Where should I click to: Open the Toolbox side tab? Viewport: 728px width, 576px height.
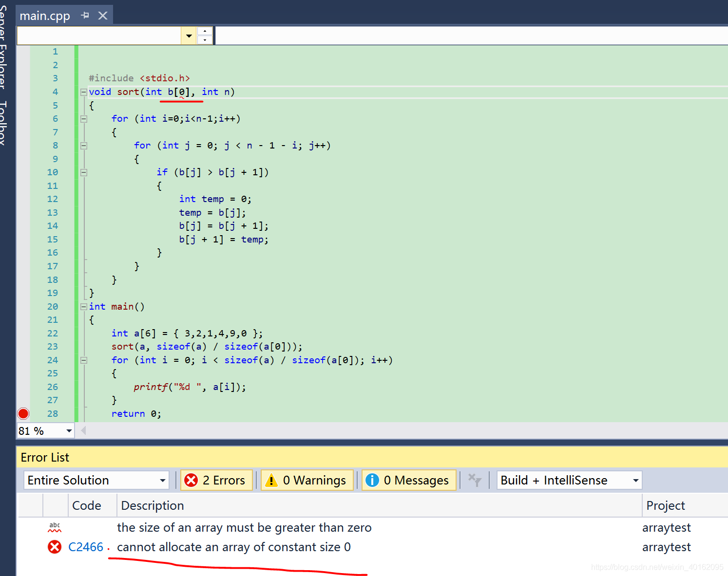click(x=4, y=123)
